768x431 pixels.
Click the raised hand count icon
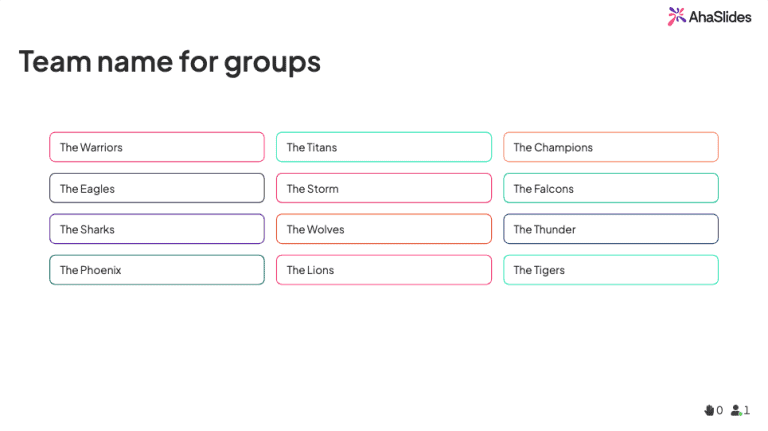pyautogui.click(x=709, y=410)
